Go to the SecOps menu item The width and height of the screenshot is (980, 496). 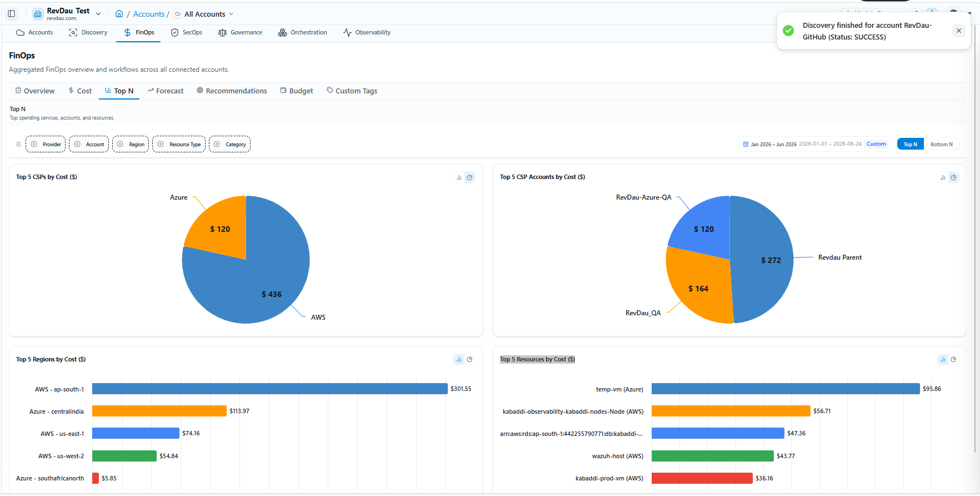186,33
